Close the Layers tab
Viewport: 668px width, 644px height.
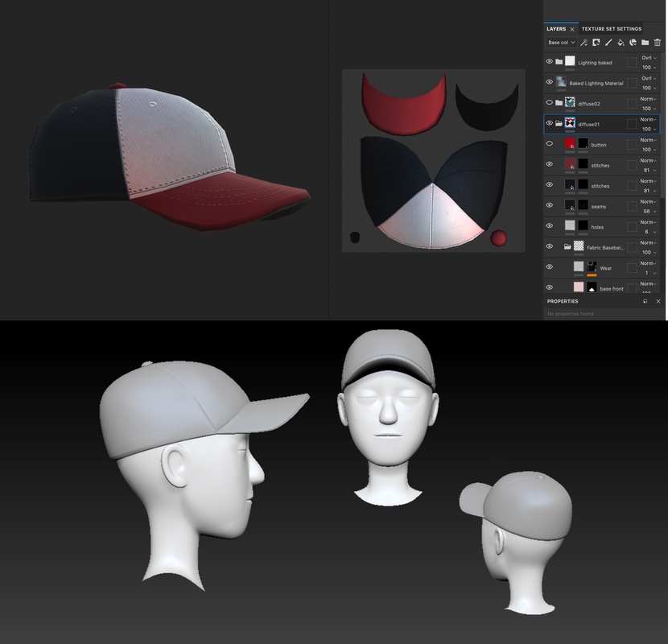coord(572,29)
